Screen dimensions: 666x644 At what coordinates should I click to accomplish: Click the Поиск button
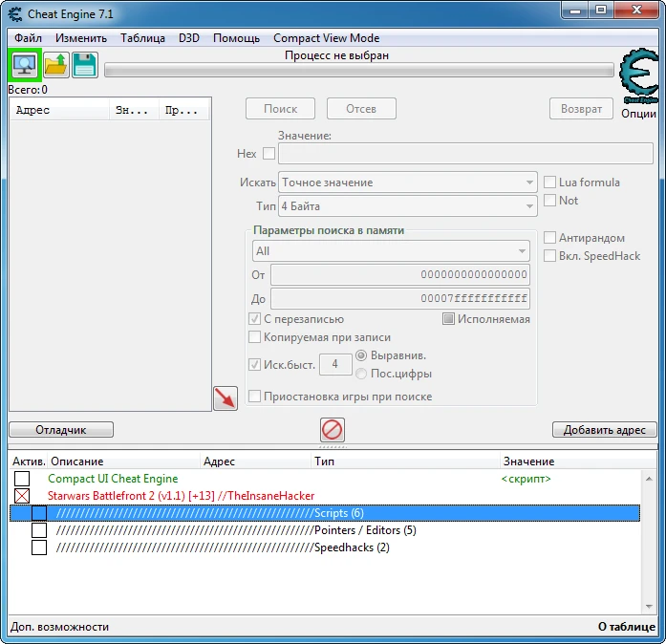280,109
